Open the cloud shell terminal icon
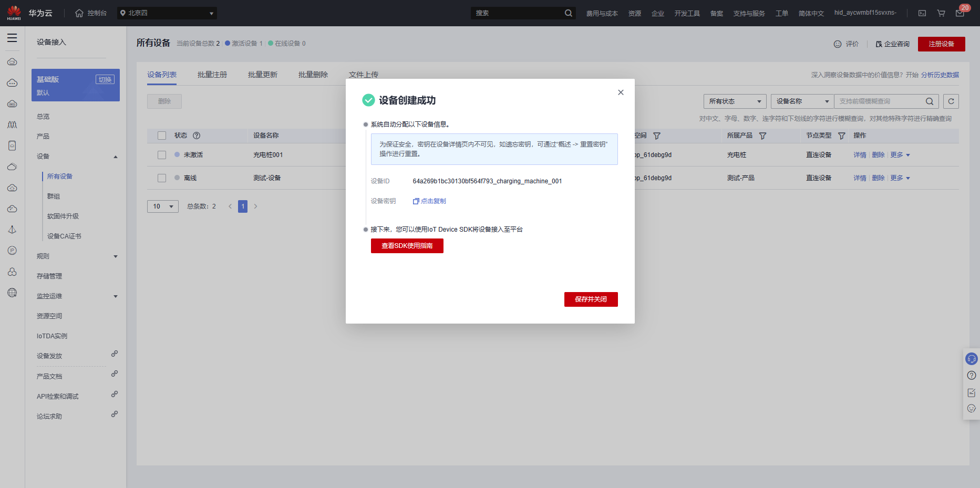Viewport: 980px width, 488px height. [922, 13]
